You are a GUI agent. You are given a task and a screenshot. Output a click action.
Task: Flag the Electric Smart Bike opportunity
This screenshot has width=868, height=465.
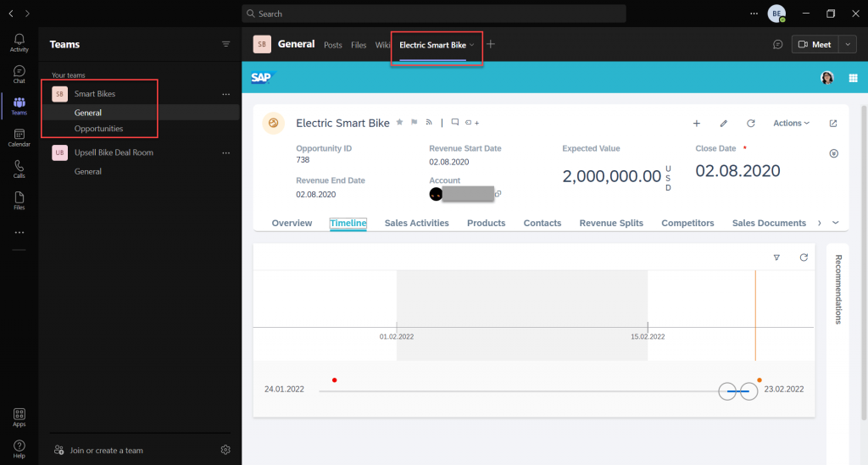tap(414, 122)
